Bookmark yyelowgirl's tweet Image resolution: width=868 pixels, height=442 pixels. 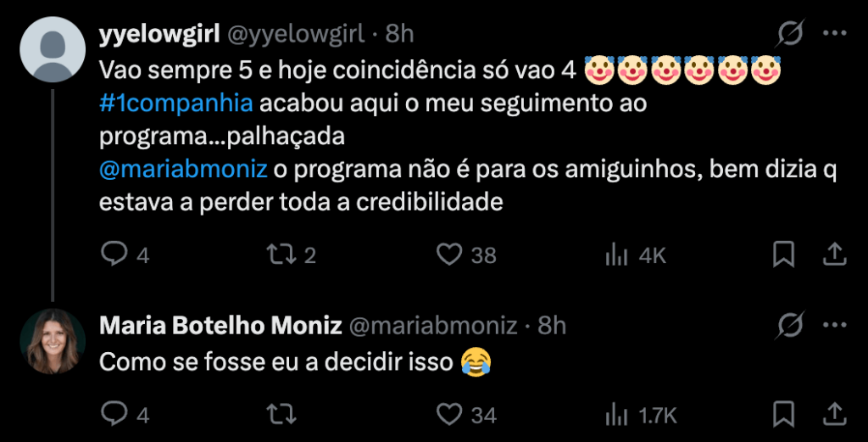[x=784, y=254]
